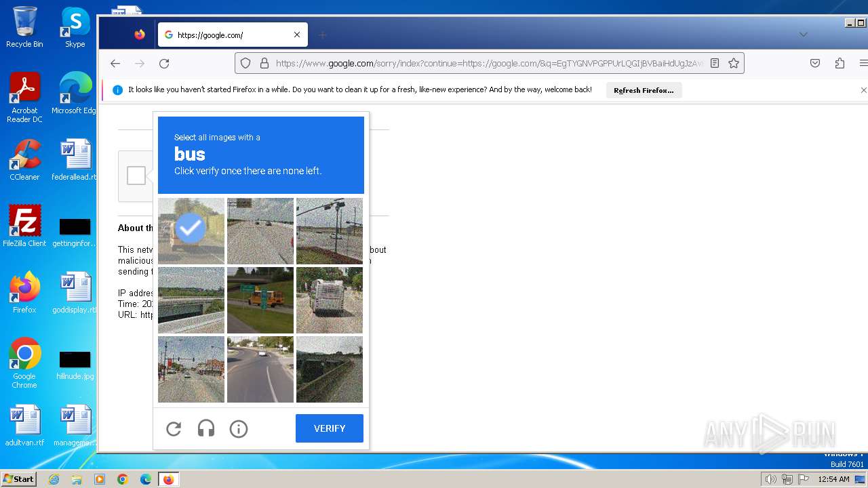Image resolution: width=868 pixels, height=488 pixels.
Task: Launch Chrome from the taskbar
Action: 123,479
